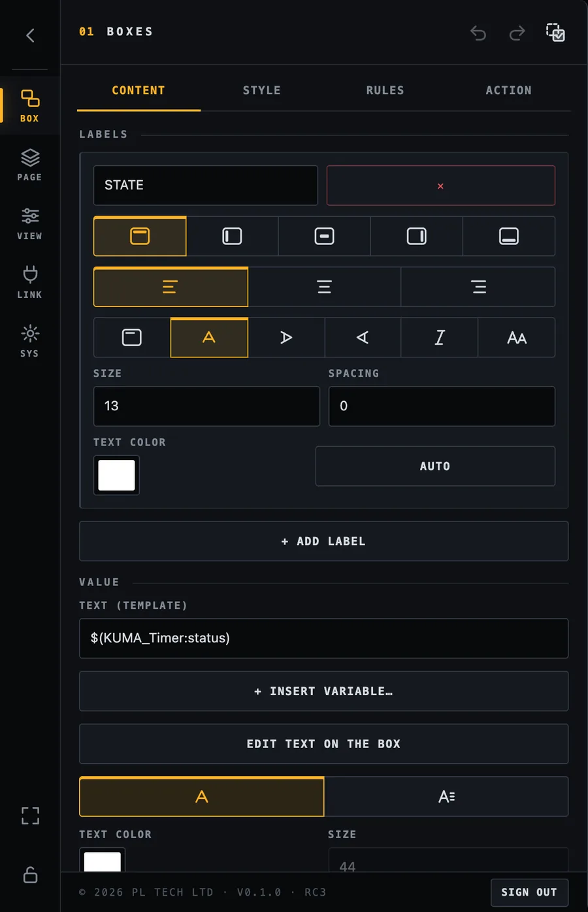This screenshot has width=588, height=912.
Task: Align label text left
Action: click(171, 287)
